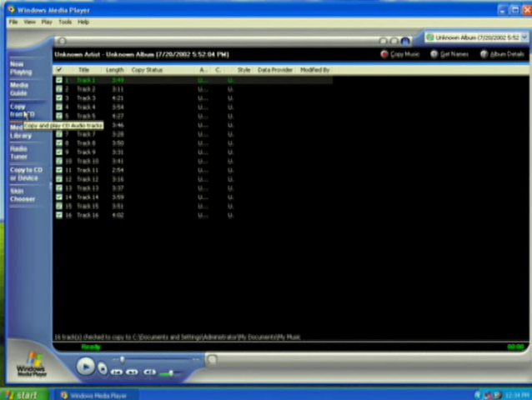Uncheck the Track 12 checkbox
532x400 pixels.
pos(59,179)
